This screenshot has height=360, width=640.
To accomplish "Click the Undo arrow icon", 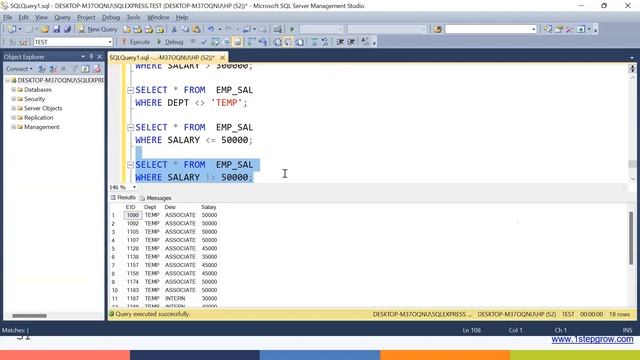I will [211, 29].
